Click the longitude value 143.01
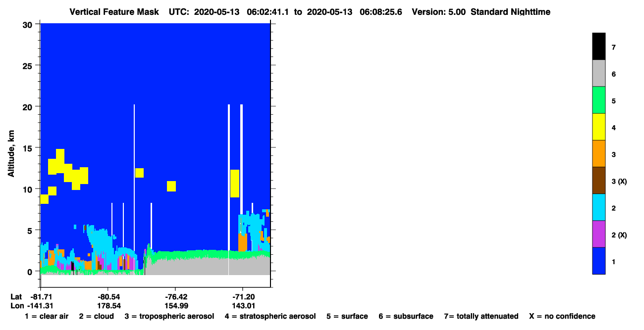This screenshot has height=330, width=644. point(243,306)
